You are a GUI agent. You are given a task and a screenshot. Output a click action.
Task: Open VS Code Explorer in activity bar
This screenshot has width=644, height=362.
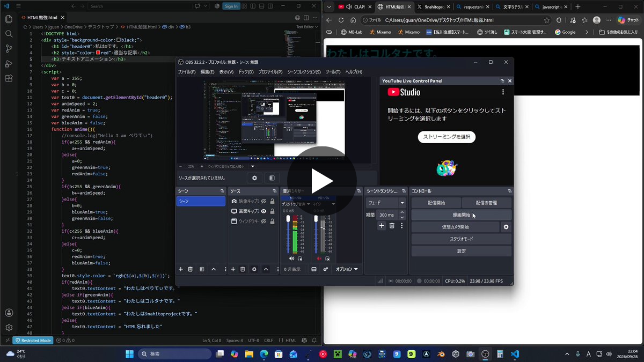point(9,19)
